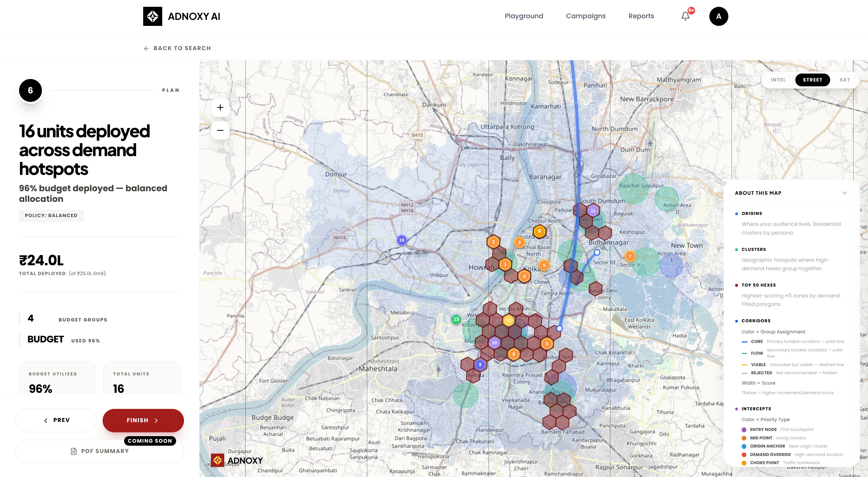This screenshot has height=477, width=868.
Task: Select map marker 4 near Chandni Chowk
Action: [524, 276]
